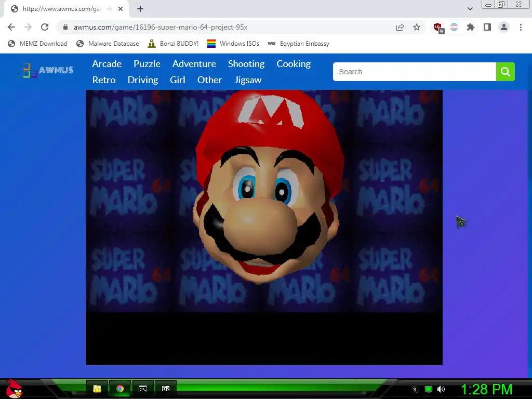Viewport: 532px width, 399px height.
Task: Bookmark this page with the star icon
Action: [x=417, y=27]
